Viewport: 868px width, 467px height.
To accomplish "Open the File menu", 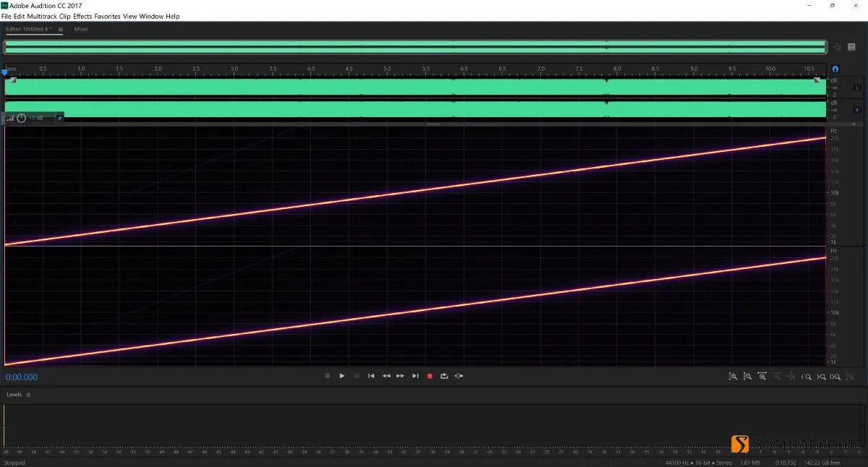I will pos(6,16).
